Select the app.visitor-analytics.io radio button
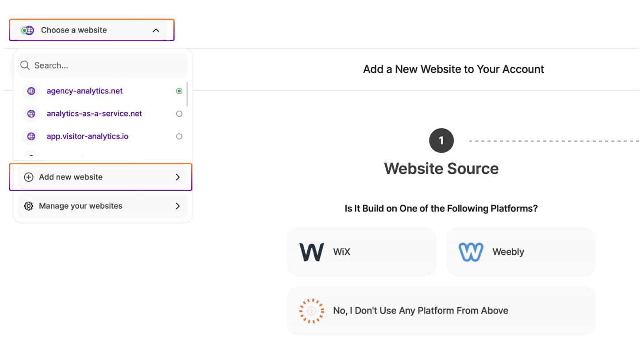Image resolution: width=644 pixels, height=361 pixels. tap(179, 136)
